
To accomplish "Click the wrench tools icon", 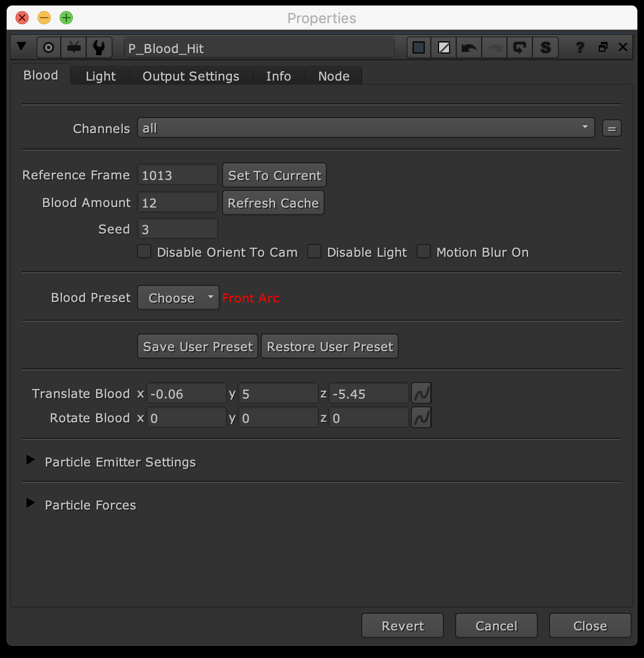I will point(99,48).
